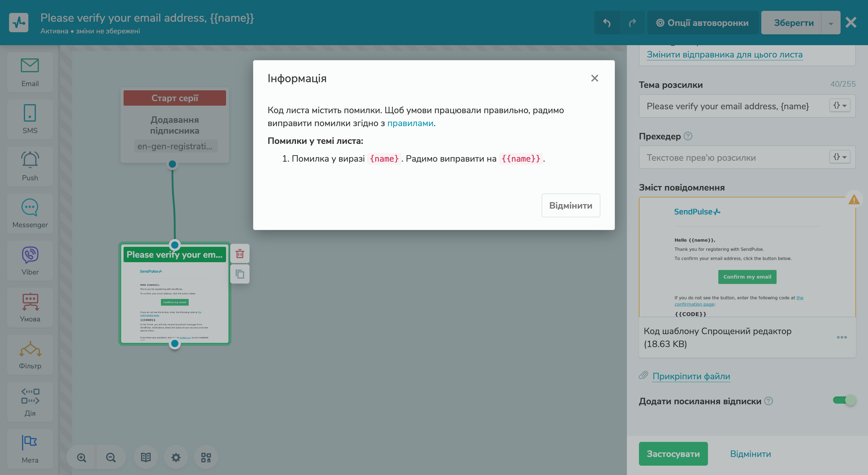Click the Фільтр block icon
This screenshot has height=475, width=868.
pyautogui.click(x=30, y=355)
